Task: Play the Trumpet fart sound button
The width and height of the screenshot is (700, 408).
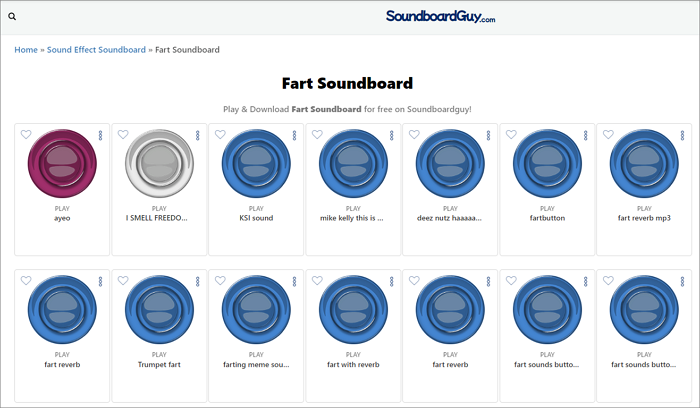Action: [x=158, y=310]
